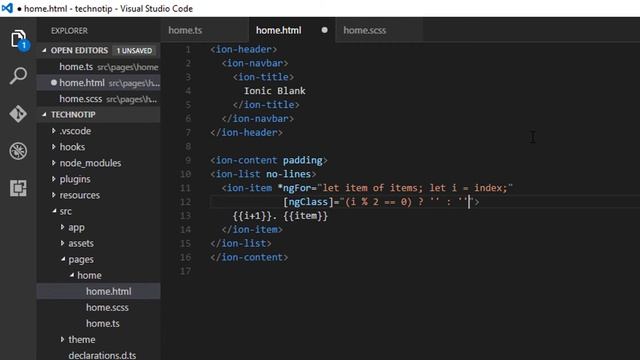Image resolution: width=640 pixels, height=360 pixels.
Task: Click the {{item}} interpolation on line 13
Action: [x=305, y=216]
